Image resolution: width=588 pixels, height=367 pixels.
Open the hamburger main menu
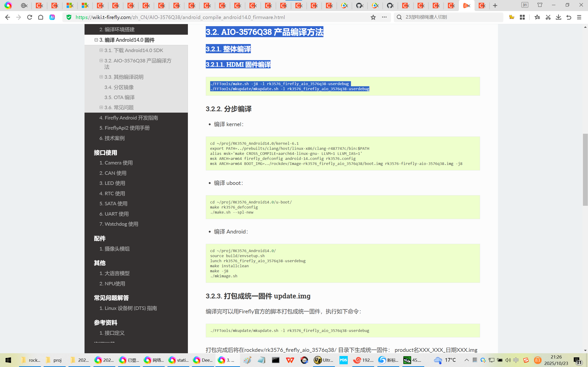(579, 17)
